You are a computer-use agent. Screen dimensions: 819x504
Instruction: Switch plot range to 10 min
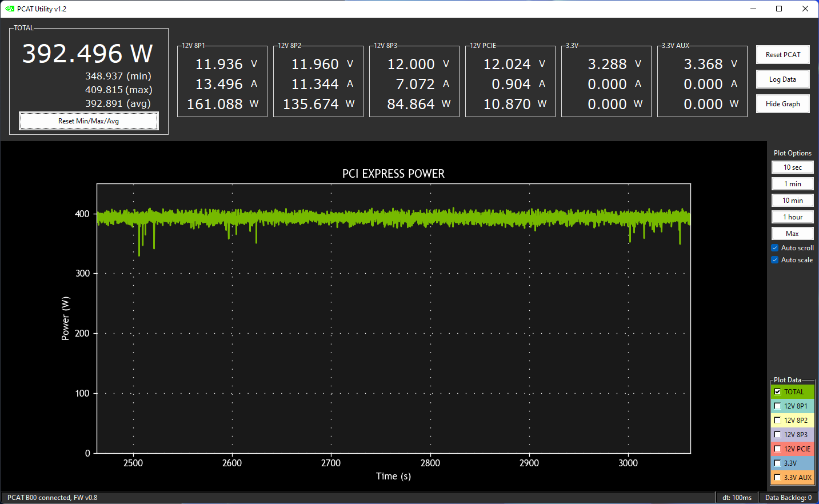pyautogui.click(x=792, y=201)
